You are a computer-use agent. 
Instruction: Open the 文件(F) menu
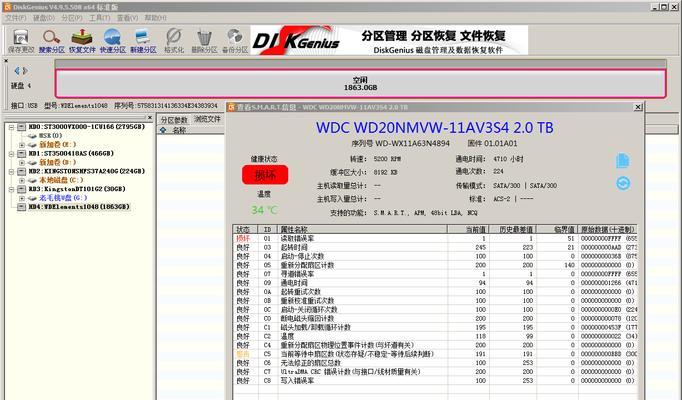pyautogui.click(x=16, y=18)
